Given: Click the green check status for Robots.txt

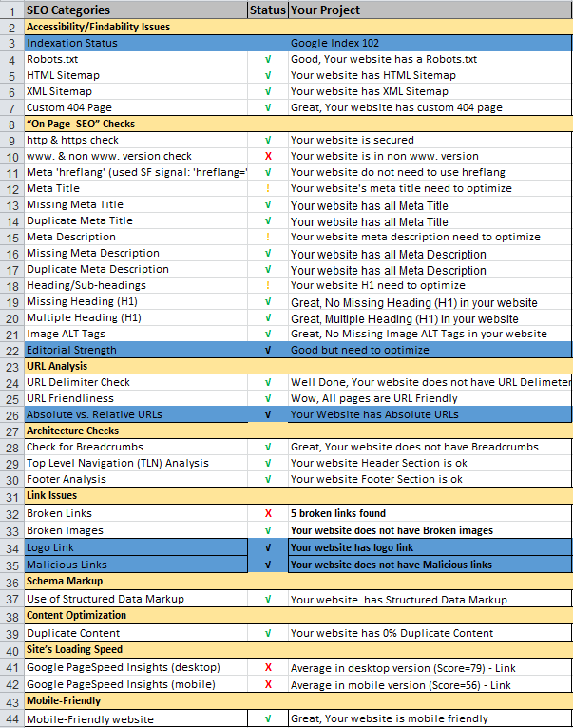Looking at the screenshot, I should 268,59.
